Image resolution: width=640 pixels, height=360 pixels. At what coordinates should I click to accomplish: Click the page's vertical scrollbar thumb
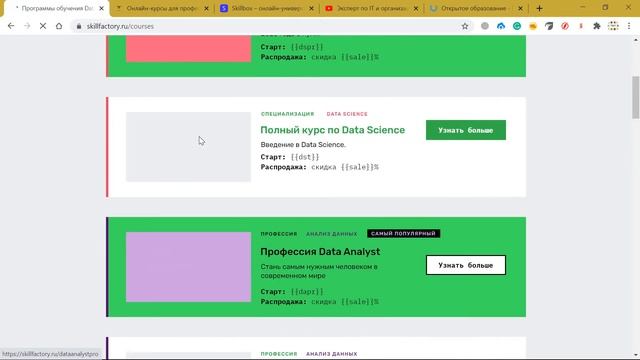pos(636,97)
